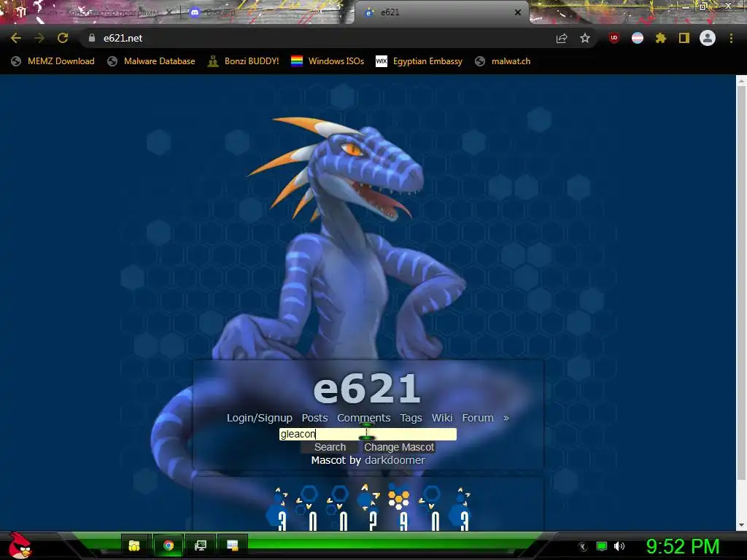Click the Angry Birds start button

click(x=20, y=545)
